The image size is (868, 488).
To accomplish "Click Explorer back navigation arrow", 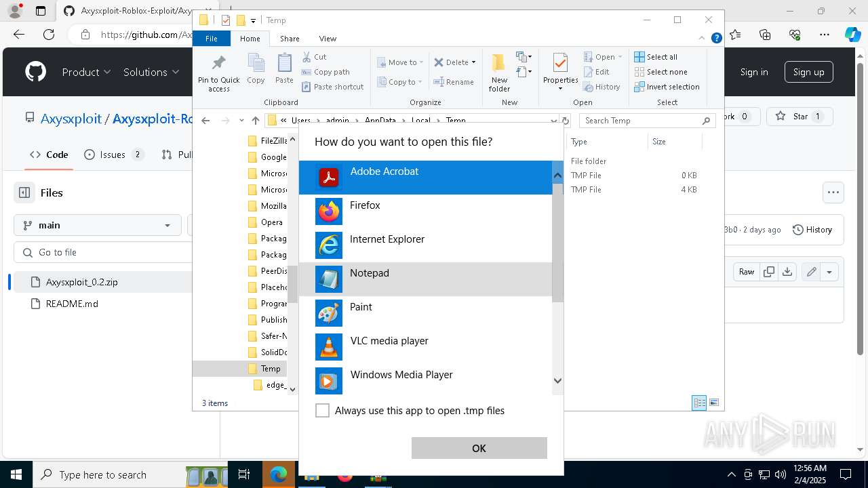I will click(205, 121).
